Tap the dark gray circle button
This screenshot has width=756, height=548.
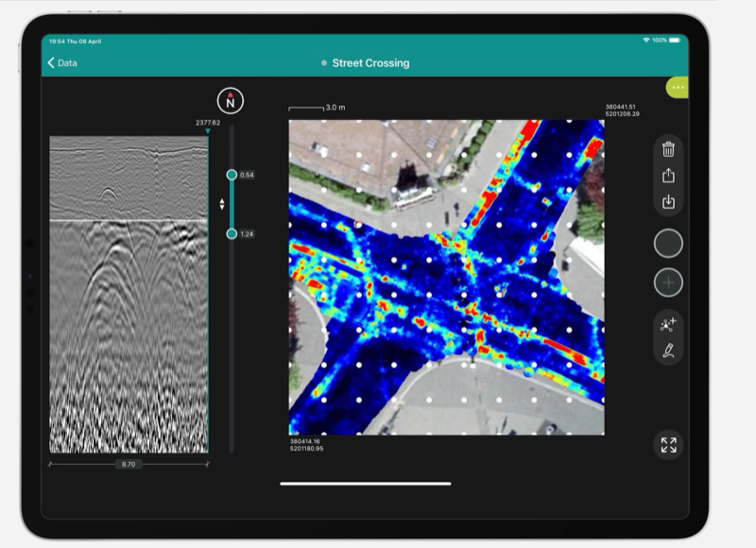[668, 243]
